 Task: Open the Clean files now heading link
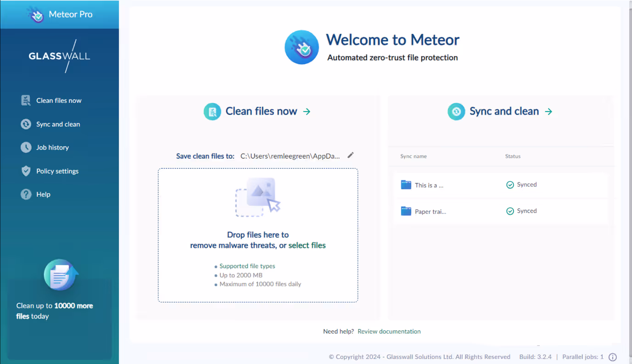(261, 112)
